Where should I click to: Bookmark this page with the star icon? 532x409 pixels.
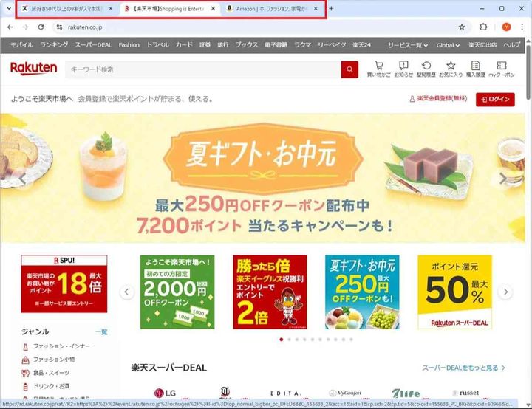[461, 27]
